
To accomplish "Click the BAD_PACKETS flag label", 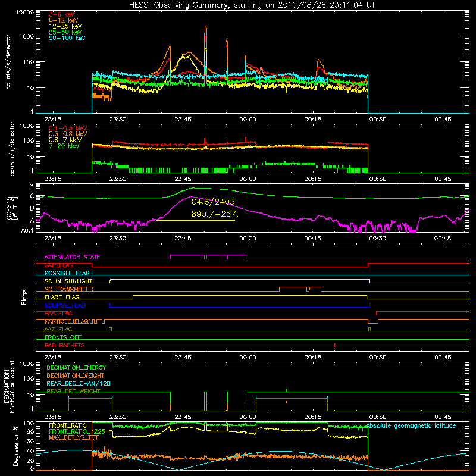I will point(65,345).
